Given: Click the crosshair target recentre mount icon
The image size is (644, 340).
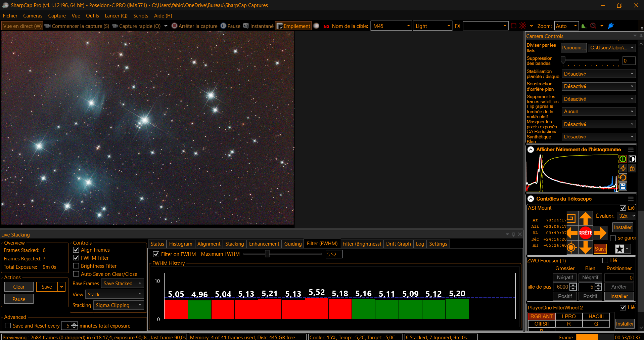Looking at the screenshot, I should click(x=571, y=248).
